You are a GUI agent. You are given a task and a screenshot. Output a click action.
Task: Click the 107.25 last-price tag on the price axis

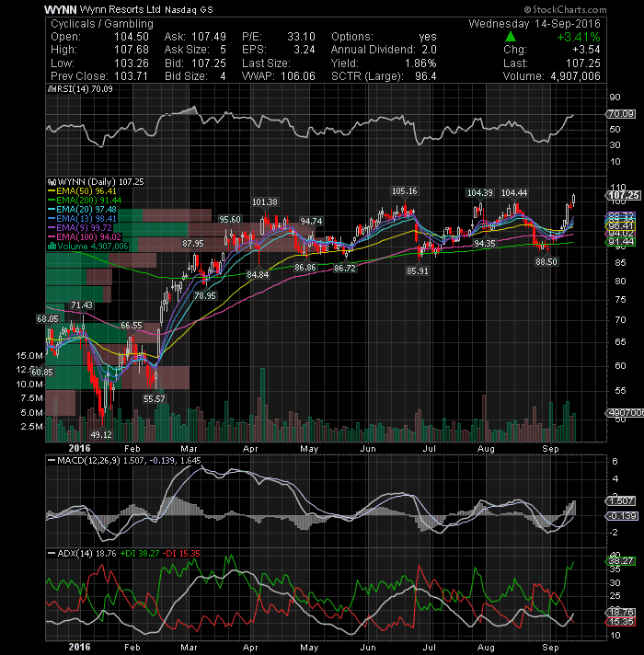tap(623, 195)
